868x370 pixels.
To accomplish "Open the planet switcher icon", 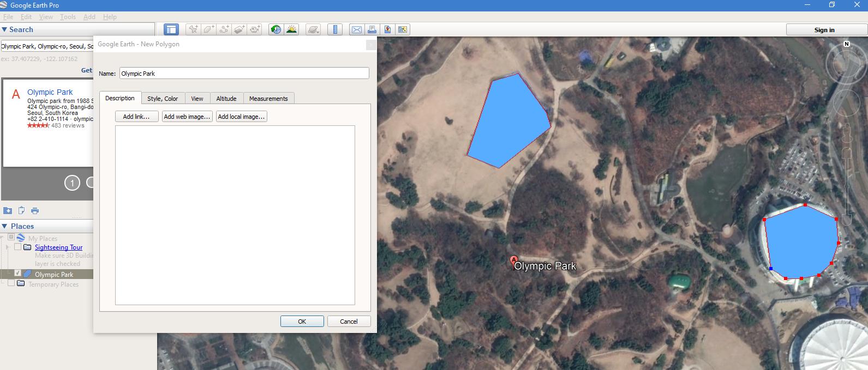I will (313, 29).
